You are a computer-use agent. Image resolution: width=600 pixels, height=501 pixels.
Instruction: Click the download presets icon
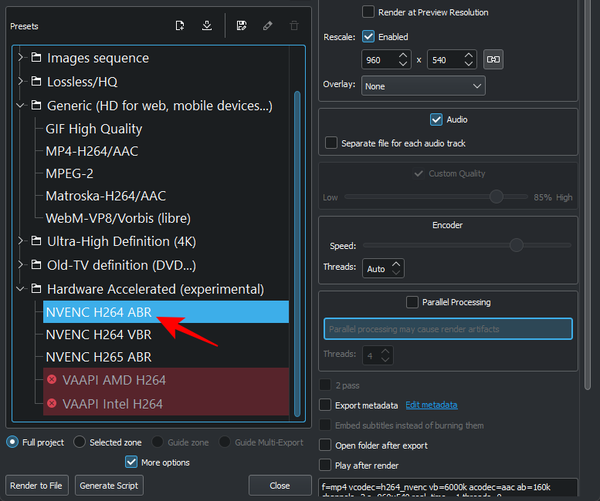point(207,26)
